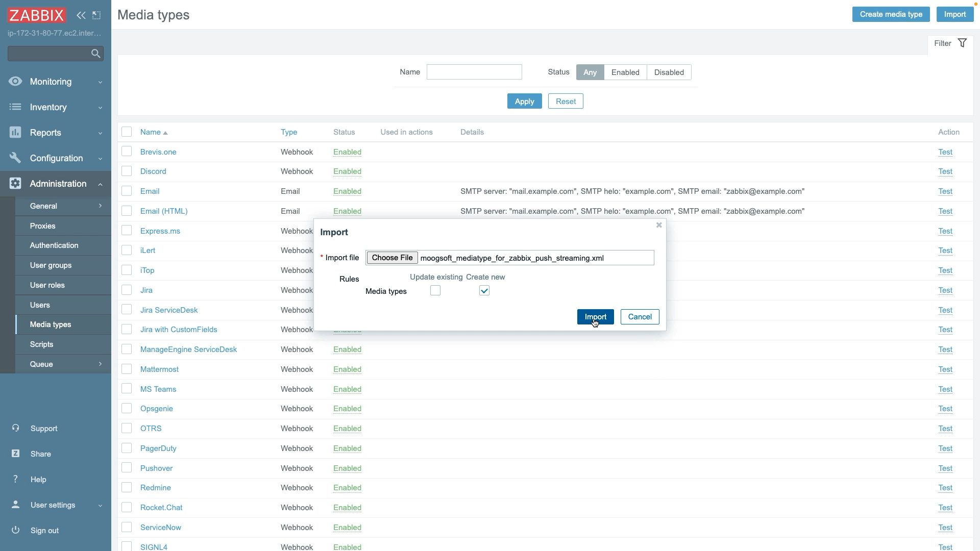Sort by Name column header
The image size is (980, 551).
pyautogui.click(x=154, y=132)
